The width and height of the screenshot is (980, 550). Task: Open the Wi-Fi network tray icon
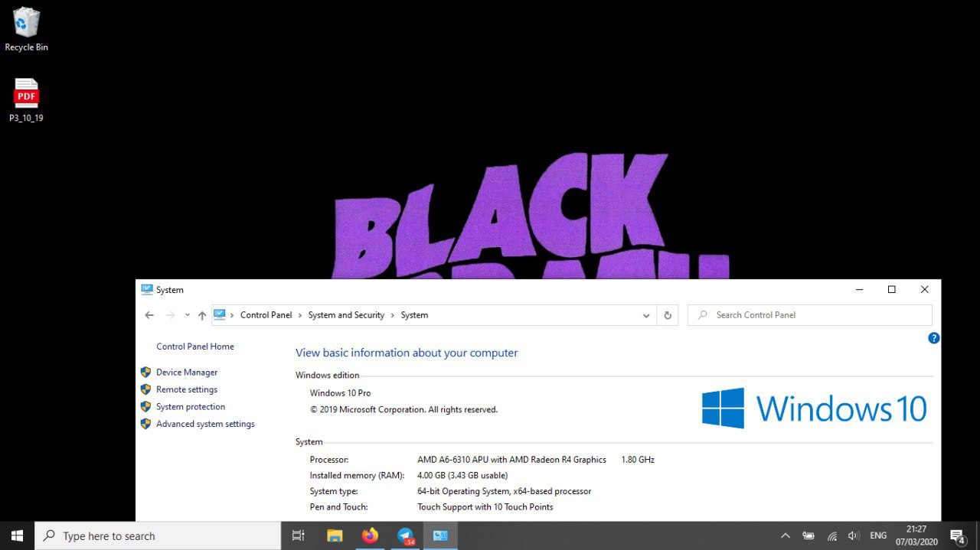click(831, 535)
